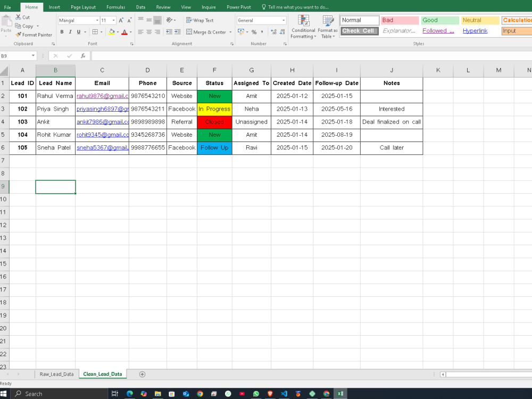Apply the Check Cell style
The width and height of the screenshot is (532, 399).
point(359,31)
